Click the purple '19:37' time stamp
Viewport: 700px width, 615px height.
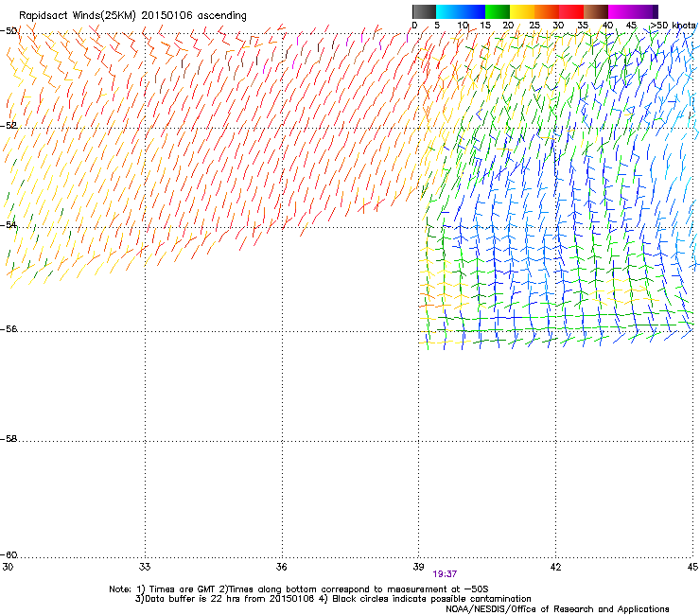pos(445,574)
